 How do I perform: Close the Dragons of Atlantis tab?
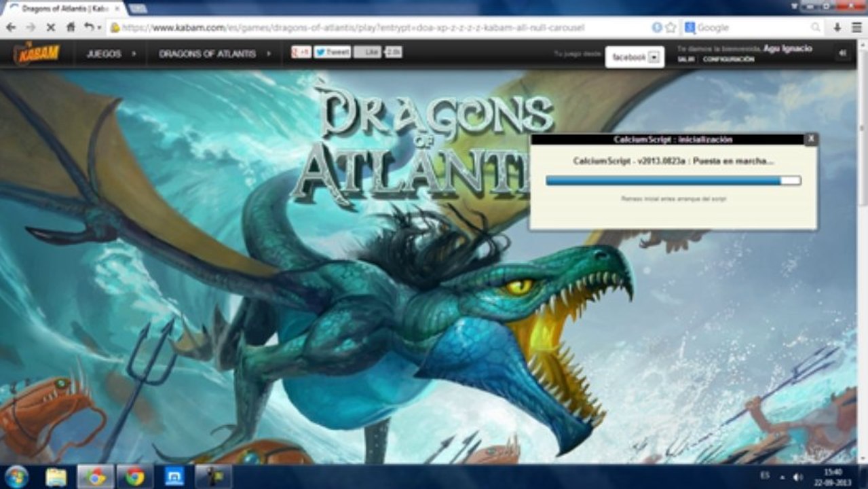tap(117, 8)
